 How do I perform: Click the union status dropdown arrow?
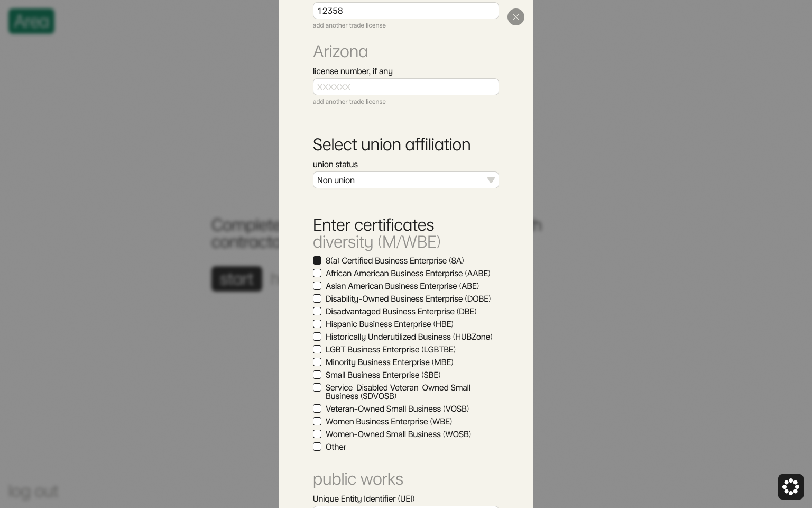(x=491, y=180)
